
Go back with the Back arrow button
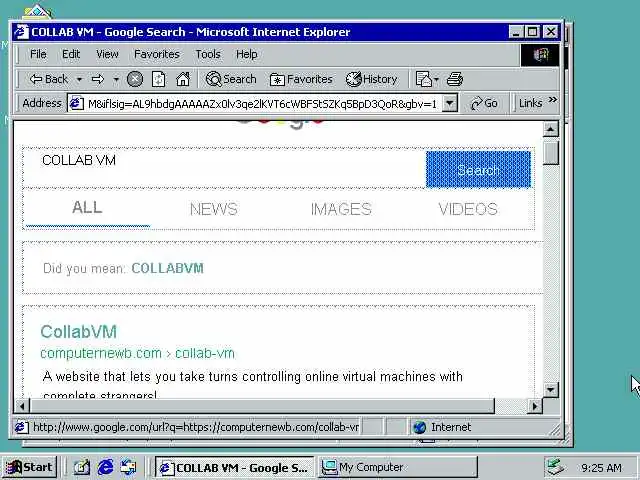pyautogui.click(x=48, y=79)
